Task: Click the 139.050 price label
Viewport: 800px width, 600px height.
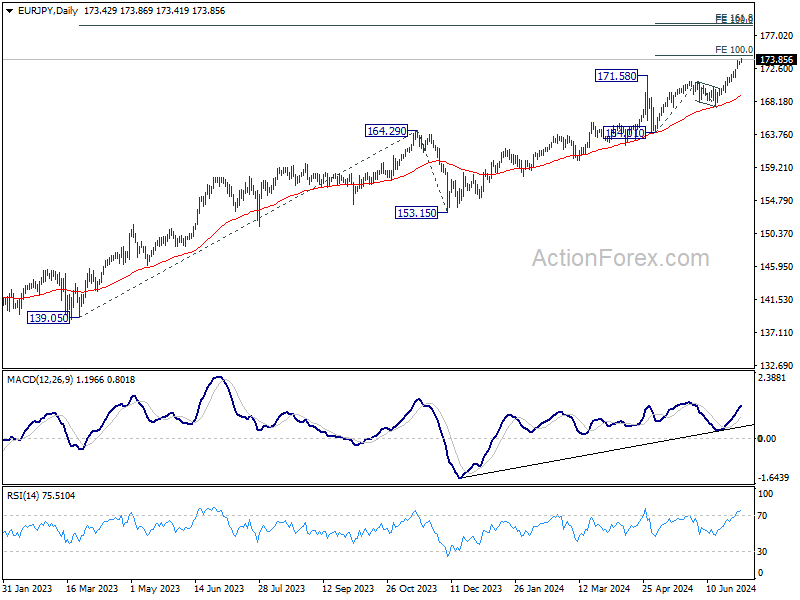Action: point(48,318)
